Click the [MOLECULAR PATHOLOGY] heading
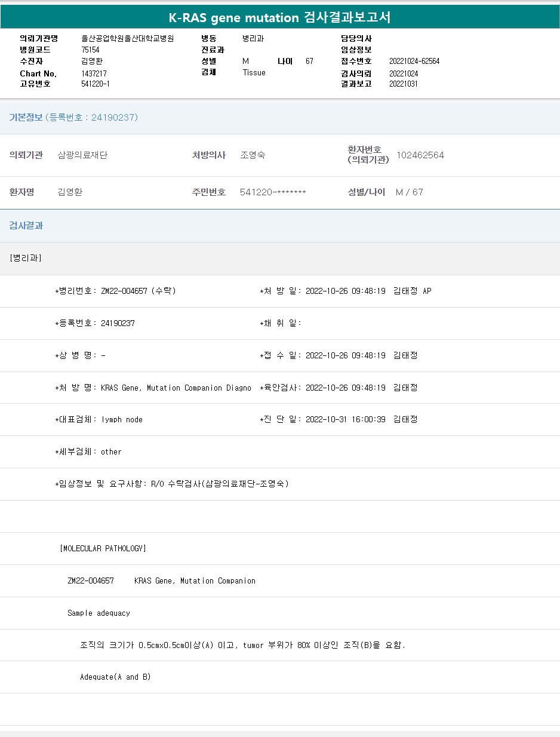Viewport: 560px width, 737px height. click(103, 548)
